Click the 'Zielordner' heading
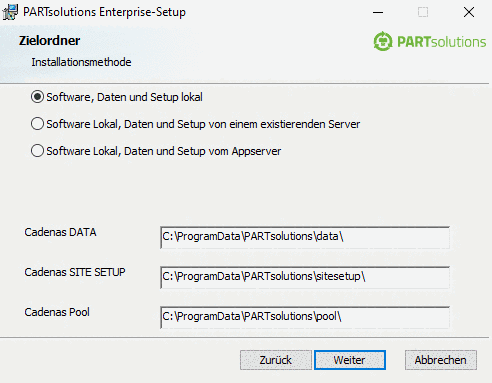492x383 pixels. click(x=49, y=41)
